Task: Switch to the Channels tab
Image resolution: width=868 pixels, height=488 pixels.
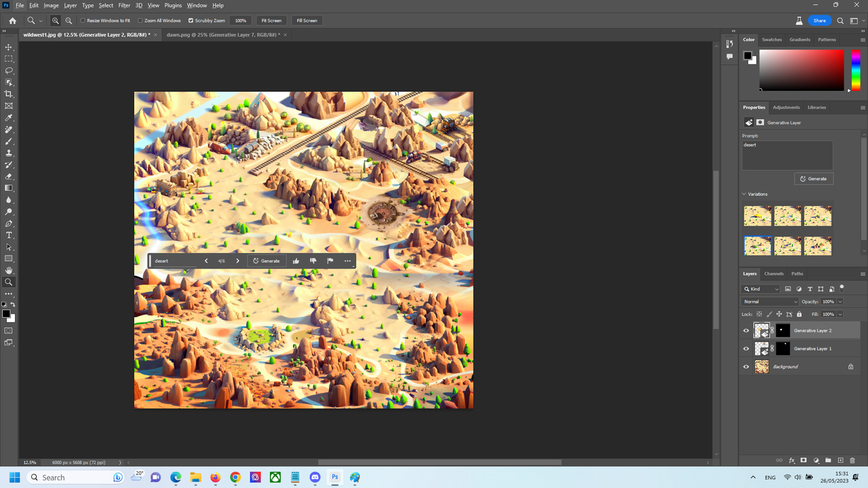Action: coord(774,273)
